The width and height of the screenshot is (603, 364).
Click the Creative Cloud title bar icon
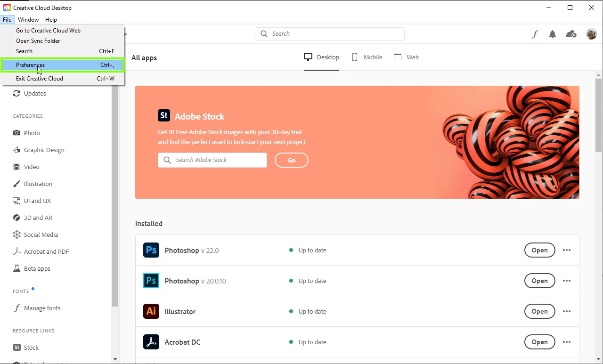tap(7, 8)
